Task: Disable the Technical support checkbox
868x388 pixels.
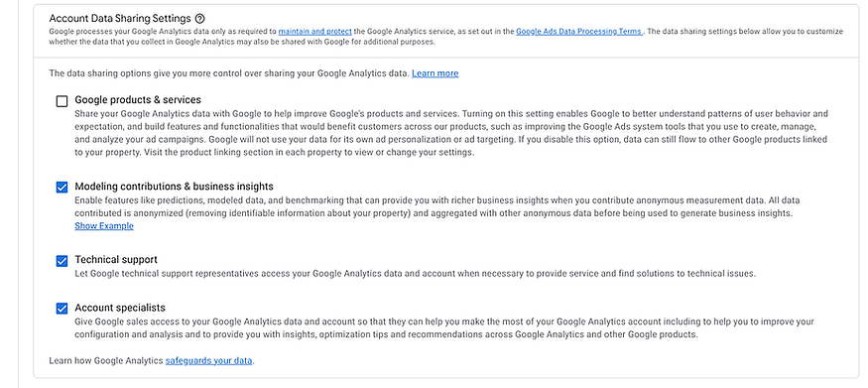Action: [62, 261]
